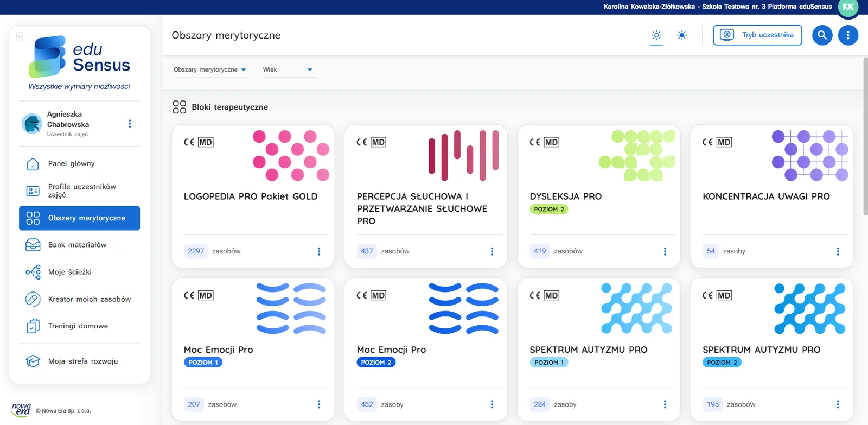Open options for SPEKTRUM AUTYZMU PRO Poziom 2
Image resolution: width=868 pixels, height=425 pixels.
pos(838,404)
